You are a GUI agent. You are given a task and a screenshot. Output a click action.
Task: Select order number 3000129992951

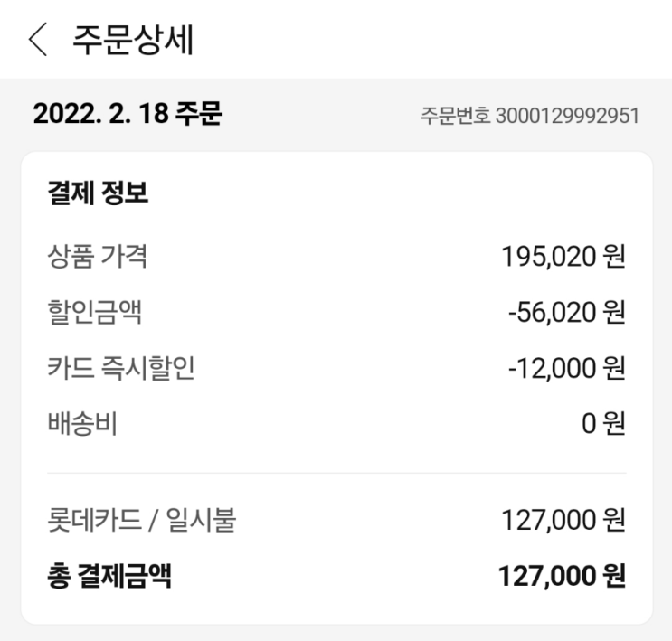(567, 116)
